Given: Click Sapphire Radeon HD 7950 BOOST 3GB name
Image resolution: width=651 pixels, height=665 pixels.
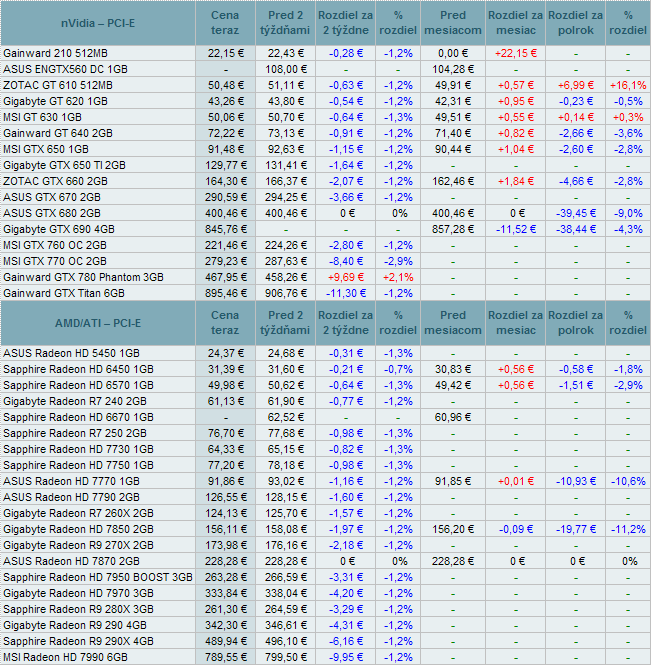Looking at the screenshot, I should (98, 578).
